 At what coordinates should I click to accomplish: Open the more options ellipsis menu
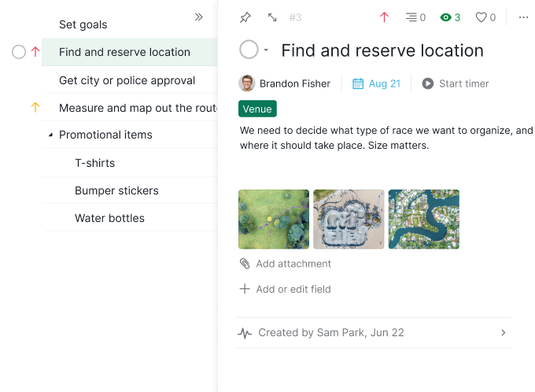coord(523,17)
